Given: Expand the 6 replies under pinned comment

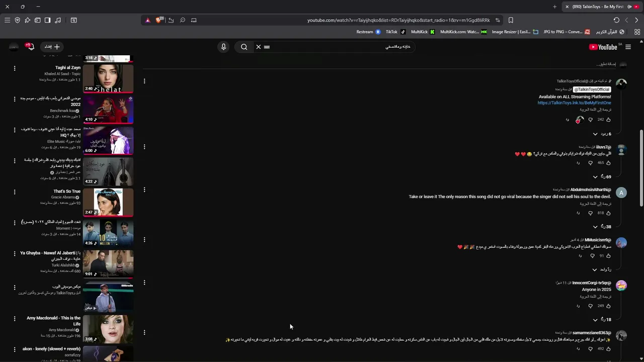Looking at the screenshot, I should coord(602,134).
